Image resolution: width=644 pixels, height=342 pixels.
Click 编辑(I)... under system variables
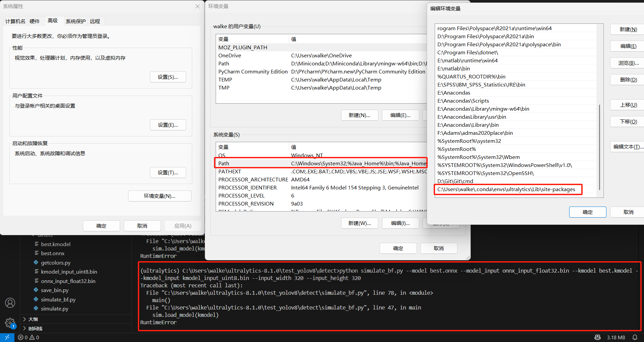(x=400, y=223)
